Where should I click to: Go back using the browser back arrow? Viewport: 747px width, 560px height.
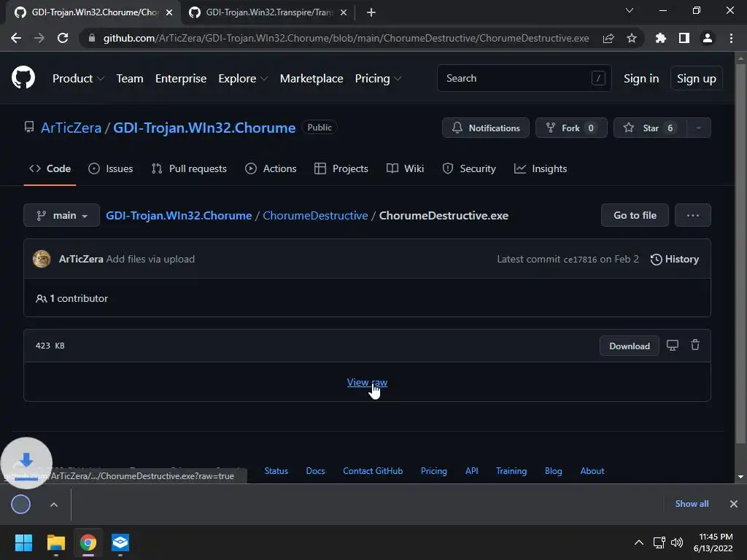point(16,38)
